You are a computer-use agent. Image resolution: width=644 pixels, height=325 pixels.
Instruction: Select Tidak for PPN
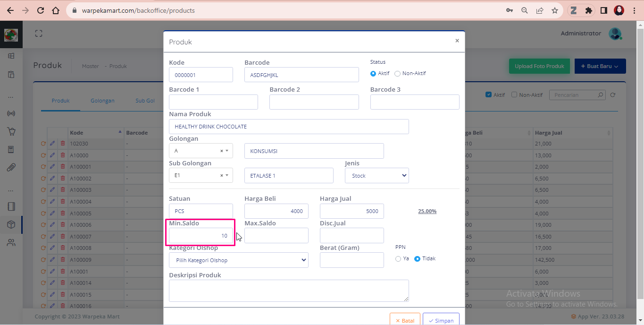pos(417,259)
